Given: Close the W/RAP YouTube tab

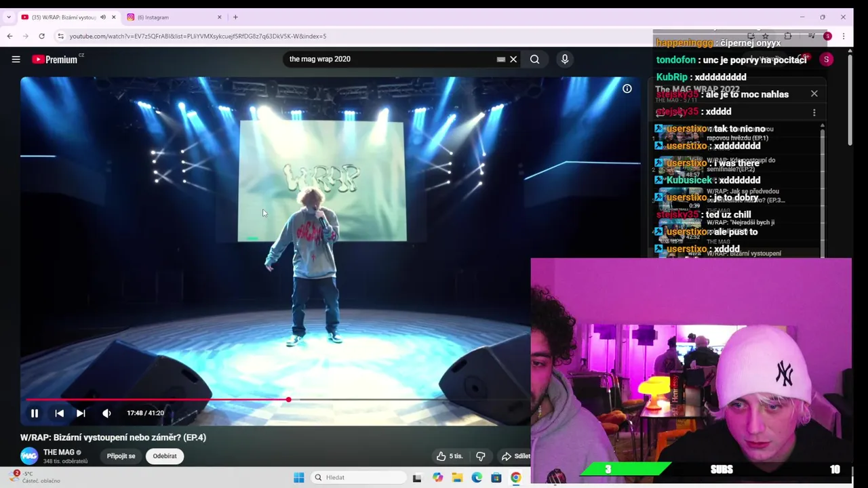Looking at the screenshot, I should coord(113,17).
